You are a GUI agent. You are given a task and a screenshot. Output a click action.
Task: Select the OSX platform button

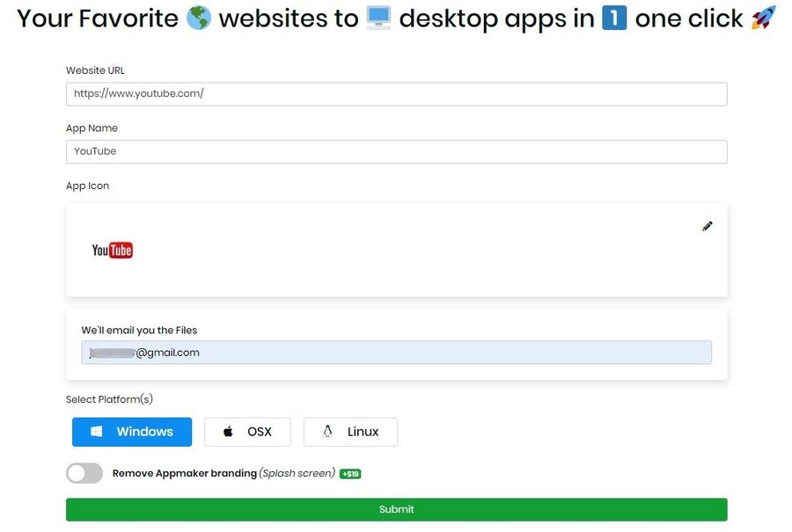coord(247,432)
